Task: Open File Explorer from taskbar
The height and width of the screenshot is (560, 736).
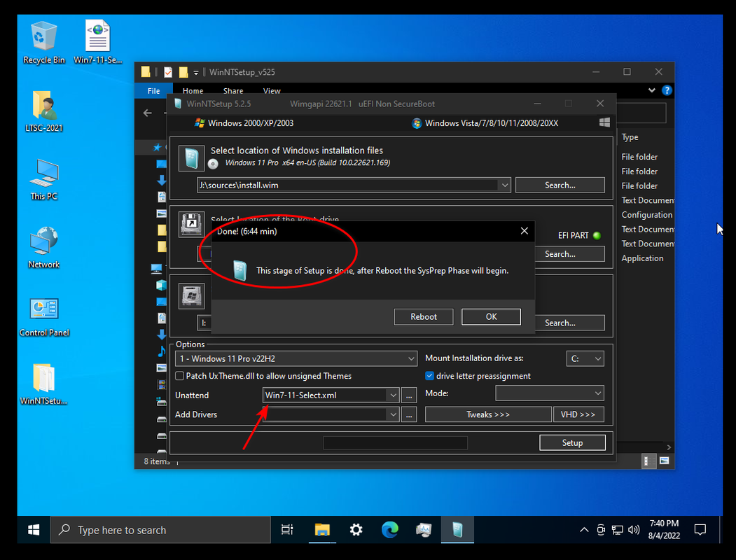Action: tap(322, 530)
